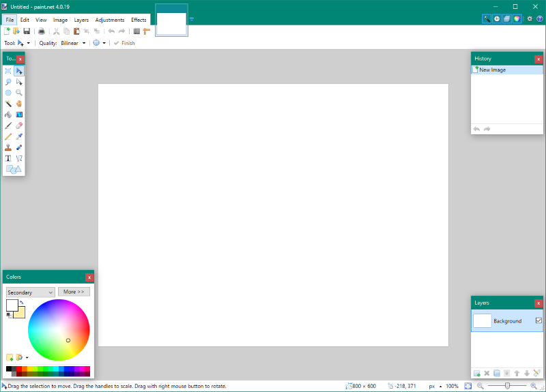The width and height of the screenshot is (546, 392).
Task: Click the Untitled image thumbnail tab
Action: [171, 20]
